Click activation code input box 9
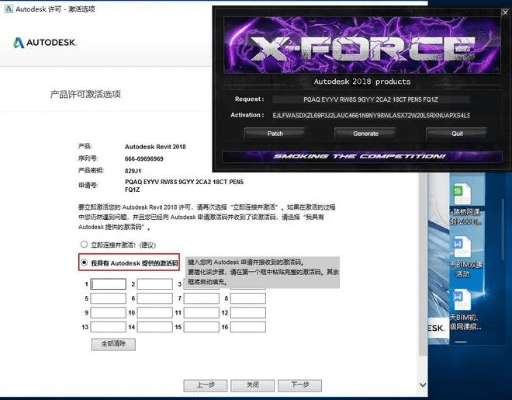 tap(108, 313)
